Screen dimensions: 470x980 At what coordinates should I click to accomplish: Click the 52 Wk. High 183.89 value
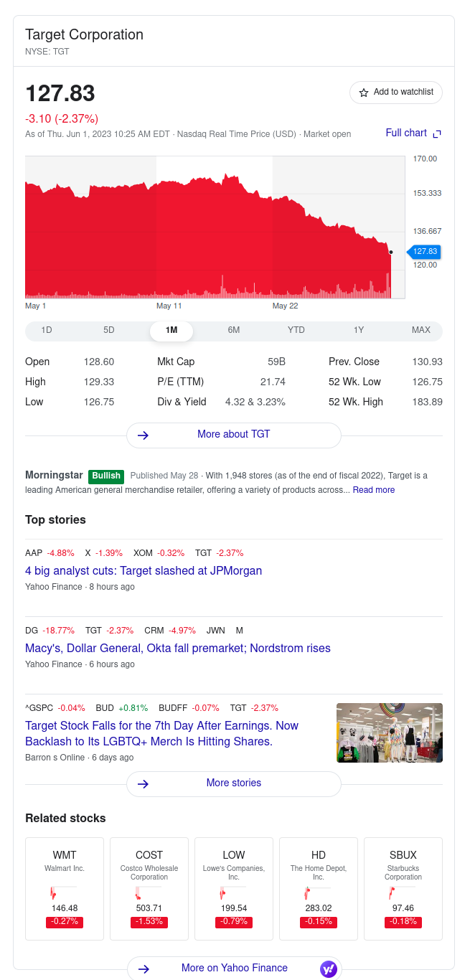coord(428,402)
